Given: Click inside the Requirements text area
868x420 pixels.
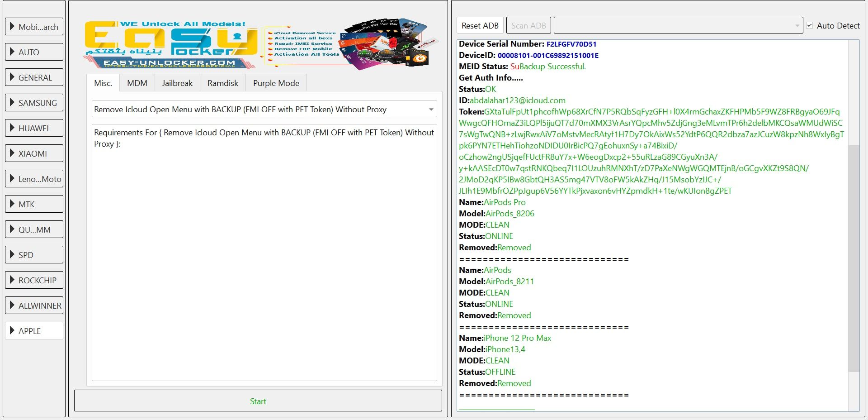Looking at the screenshot, I should click(x=264, y=253).
